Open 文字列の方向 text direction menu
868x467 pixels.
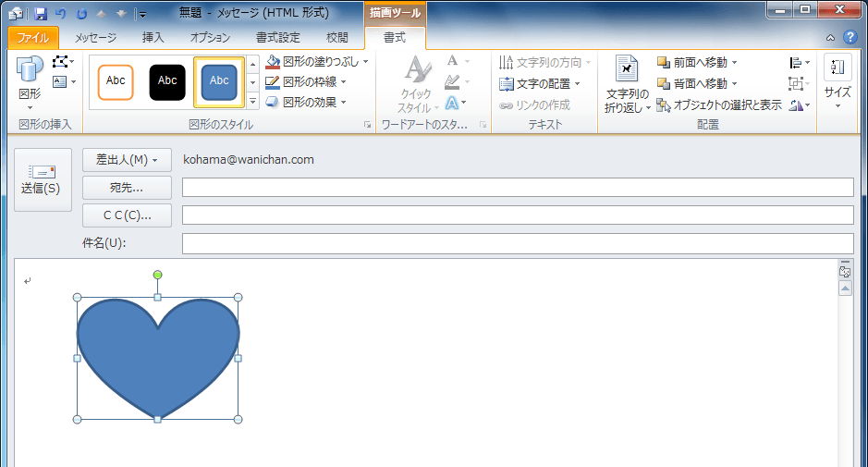(544, 62)
